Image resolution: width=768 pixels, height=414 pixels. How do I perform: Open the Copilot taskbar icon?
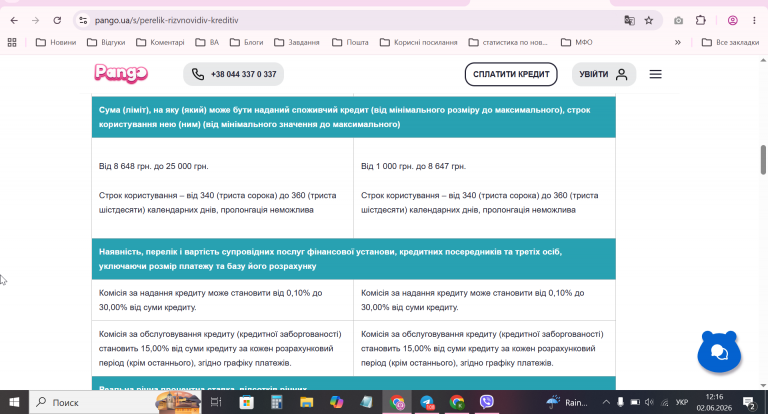point(336,402)
